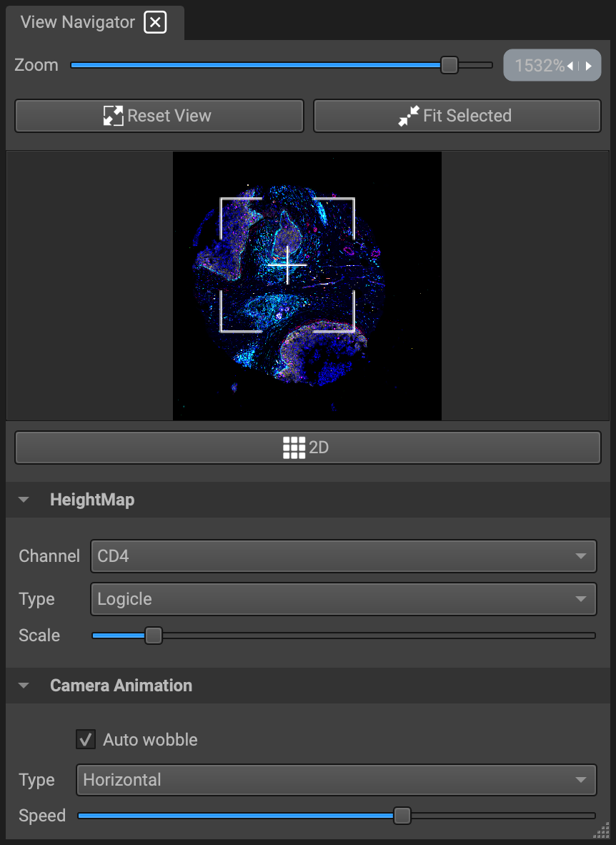
Task: Click the HeightMap Scale slider handle
Action: click(154, 636)
